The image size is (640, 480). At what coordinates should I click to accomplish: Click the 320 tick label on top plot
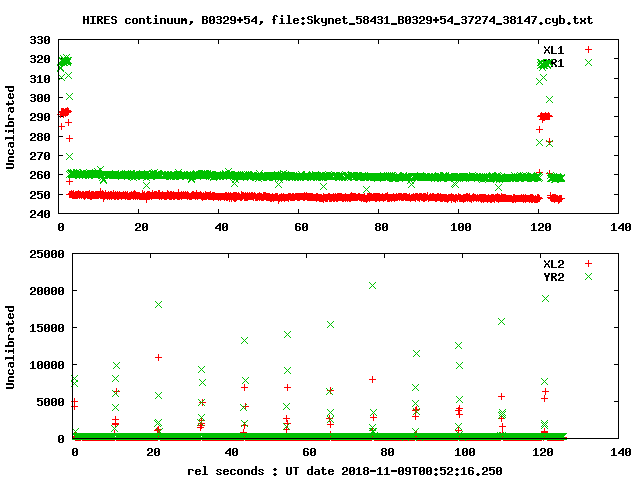[x=40, y=60]
